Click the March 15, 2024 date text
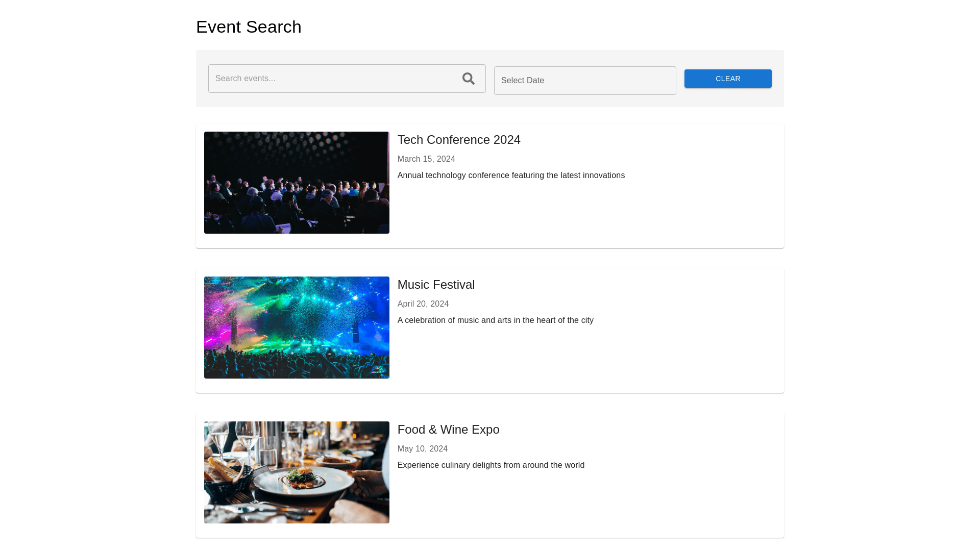The width and height of the screenshot is (980, 551). (x=426, y=159)
